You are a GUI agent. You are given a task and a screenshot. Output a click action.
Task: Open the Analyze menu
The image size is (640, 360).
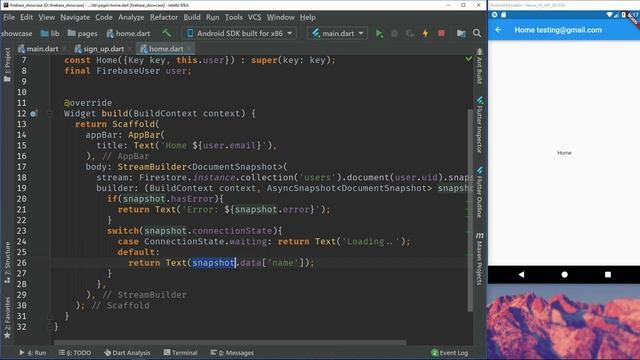click(x=131, y=17)
